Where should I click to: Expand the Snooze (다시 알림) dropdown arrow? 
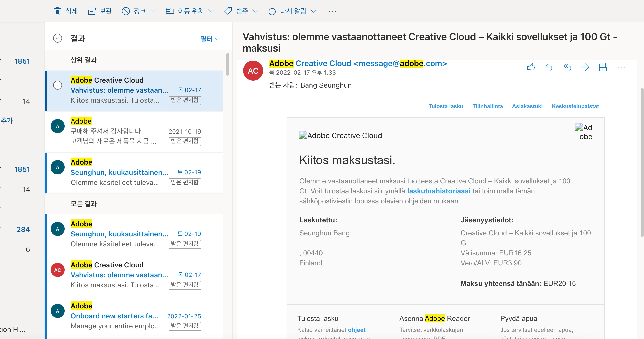coord(313,11)
